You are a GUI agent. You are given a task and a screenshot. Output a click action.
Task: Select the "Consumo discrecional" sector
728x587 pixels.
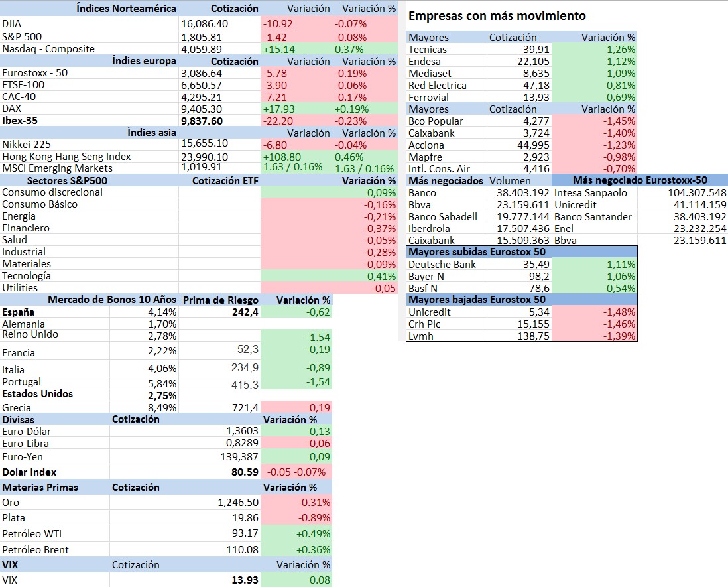[52, 192]
